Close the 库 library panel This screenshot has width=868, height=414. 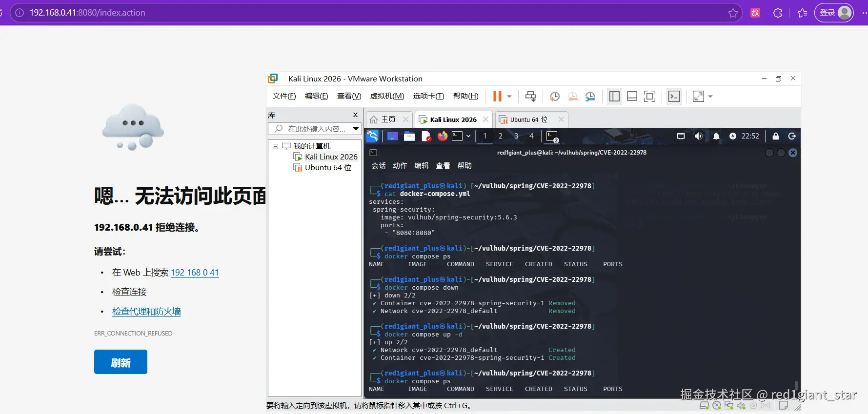tap(355, 115)
